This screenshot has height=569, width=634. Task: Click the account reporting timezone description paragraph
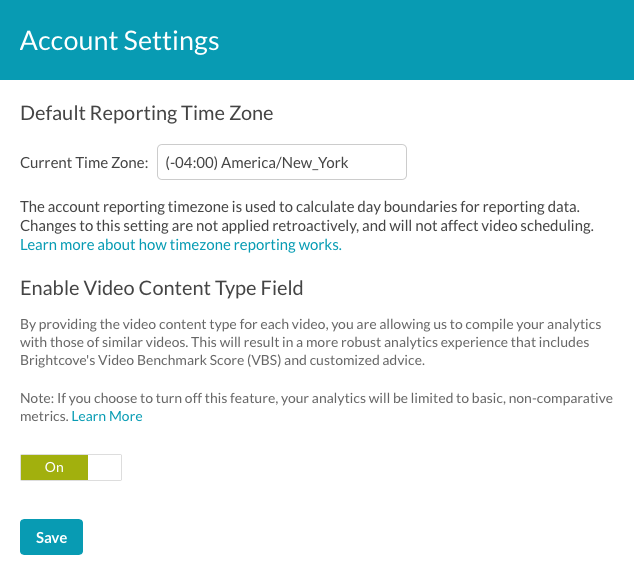[307, 216]
